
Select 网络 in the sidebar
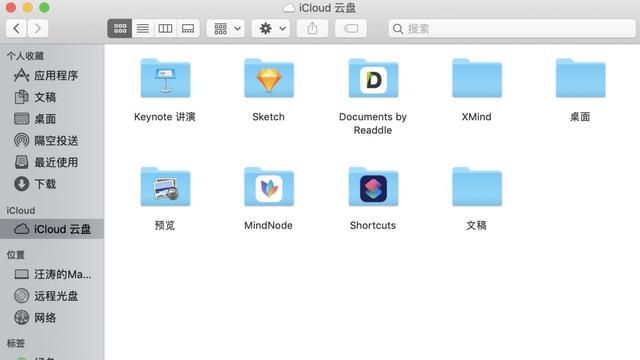[52, 318]
